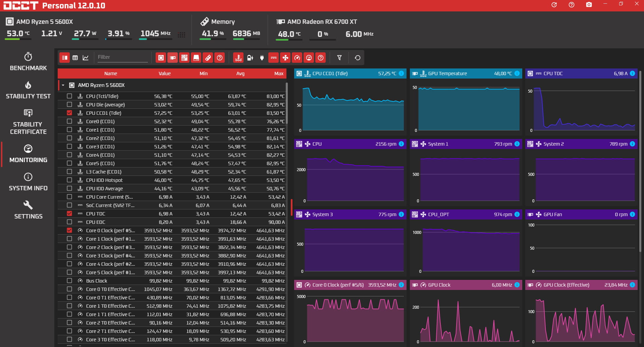Take a screenshot with the camera icon
The image size is (644, 347).
tap(589, 5)
